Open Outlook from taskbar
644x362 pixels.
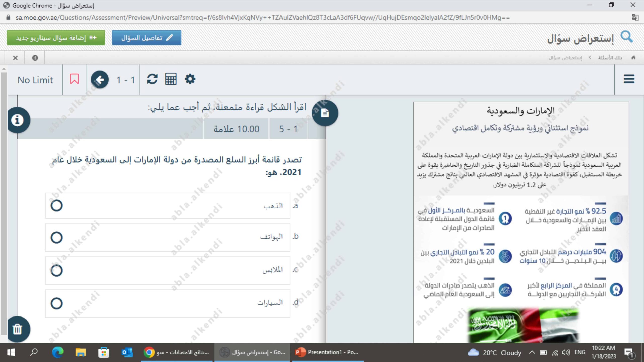coord(127,352)
